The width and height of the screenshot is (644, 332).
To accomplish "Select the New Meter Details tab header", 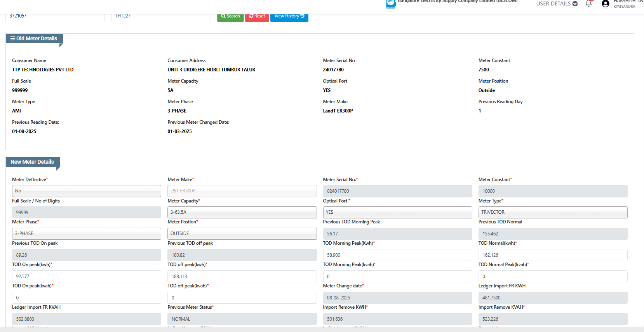I will point(33,162).
